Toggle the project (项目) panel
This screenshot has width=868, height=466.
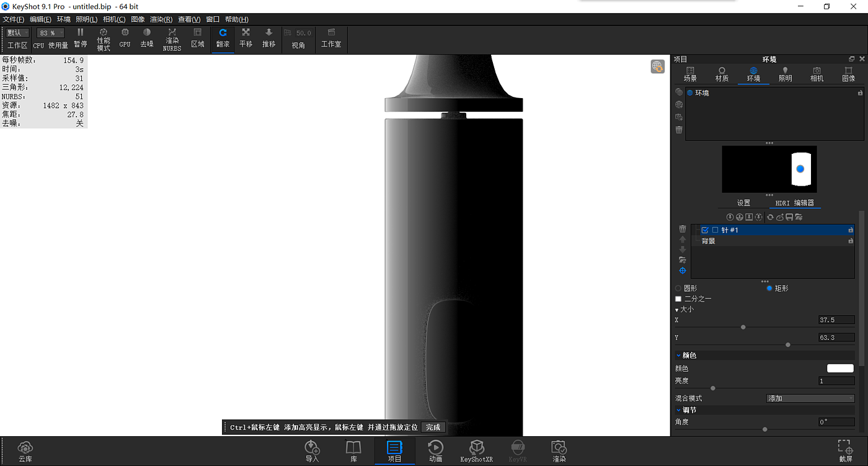click(x=394, y=451)
